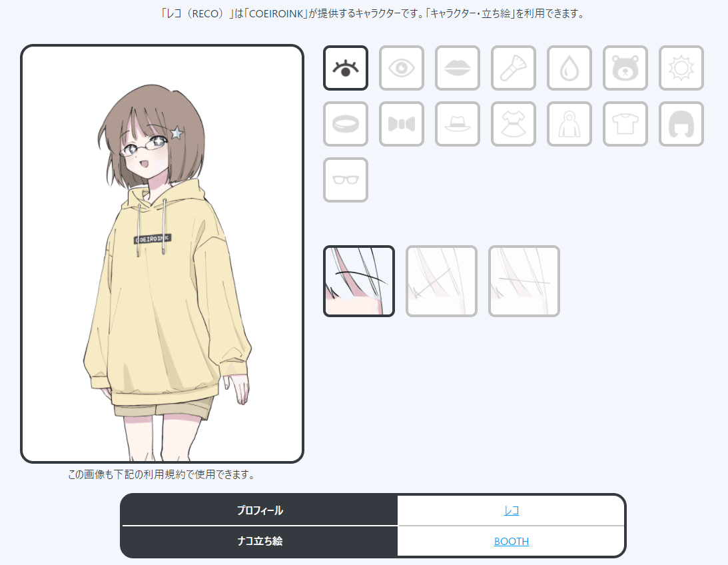Click the character standing illustration preview
Viewport: 728px width, 565px height.
click(x=162, y=254)
